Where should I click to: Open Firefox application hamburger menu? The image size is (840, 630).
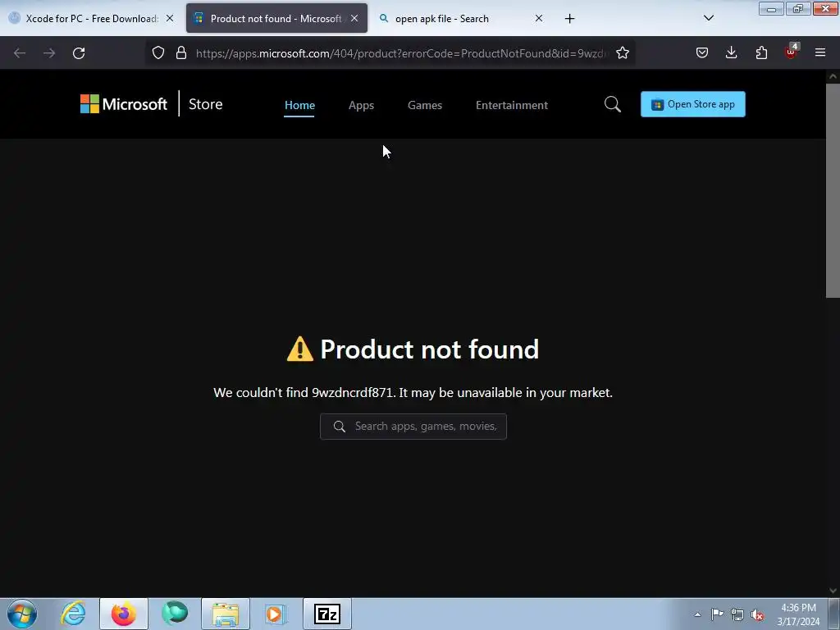(820, 53)
